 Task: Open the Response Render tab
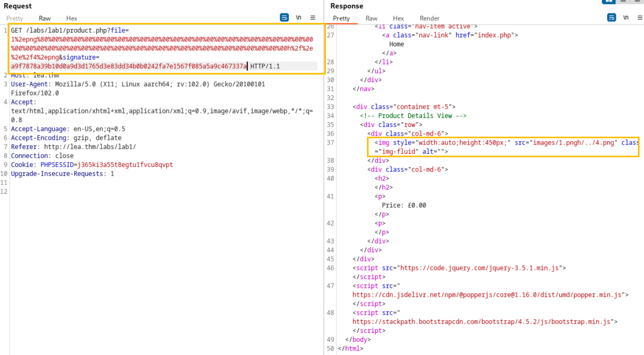point(430,18)
